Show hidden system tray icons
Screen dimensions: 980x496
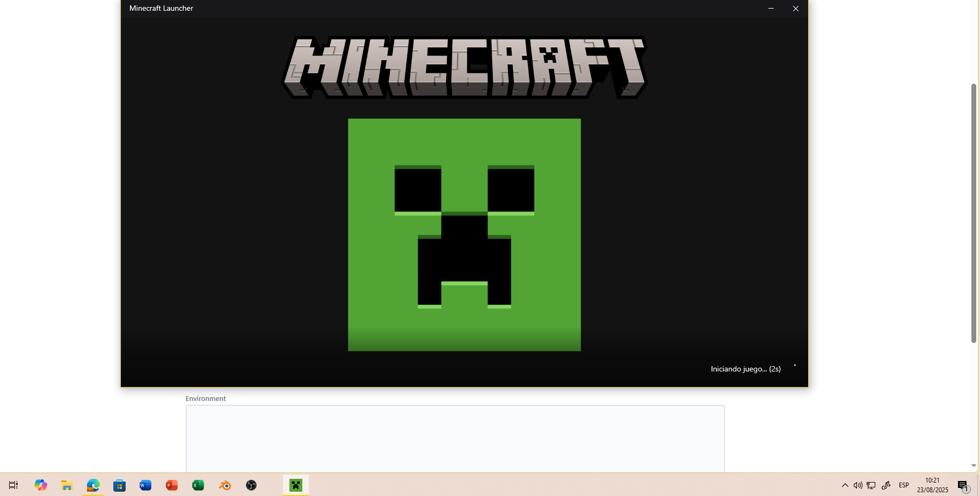[845, 485]
